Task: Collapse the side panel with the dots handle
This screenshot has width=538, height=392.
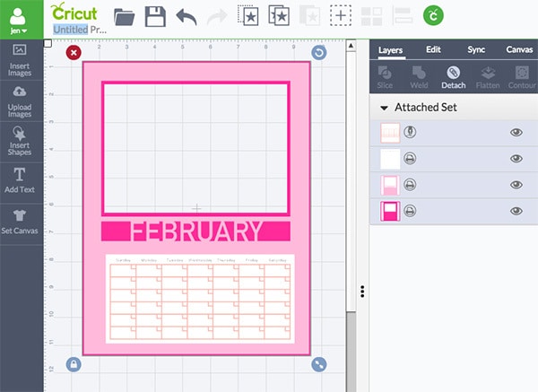Action: pos(362,292)
